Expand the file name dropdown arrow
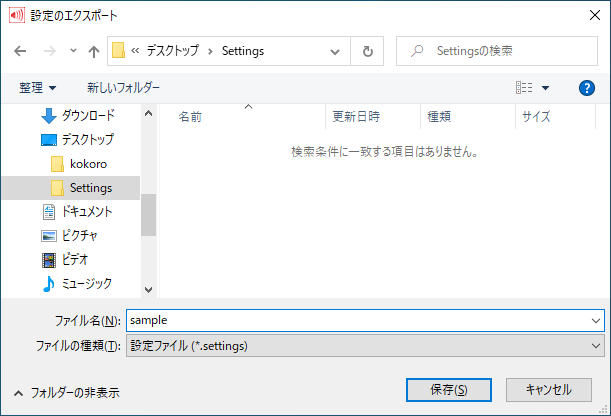Screen dimensions: 611x416 point(596,321)
